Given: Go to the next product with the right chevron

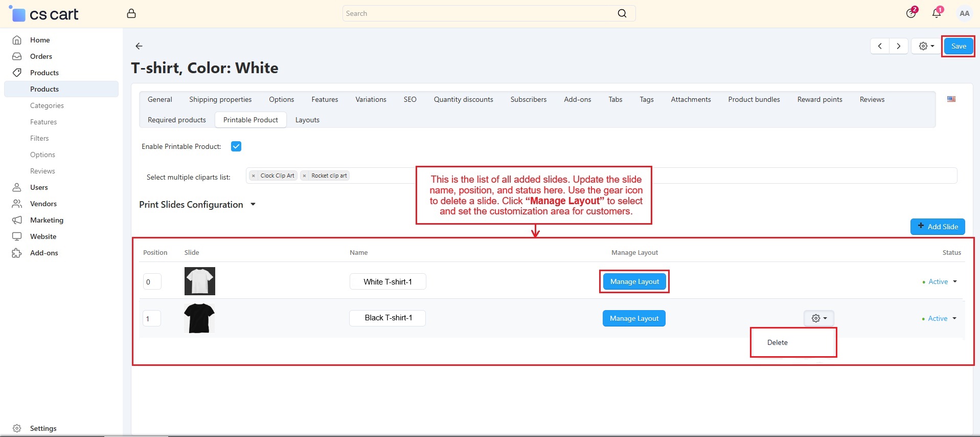Looking at the screenshot, I should click(898, 46).
